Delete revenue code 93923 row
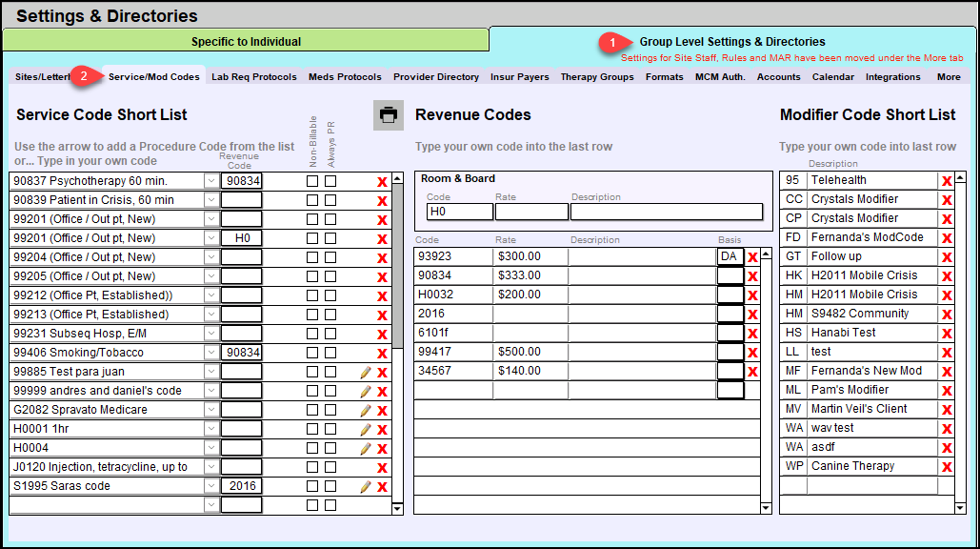Viewport: 980px width, 549px height. coord(752,256)
